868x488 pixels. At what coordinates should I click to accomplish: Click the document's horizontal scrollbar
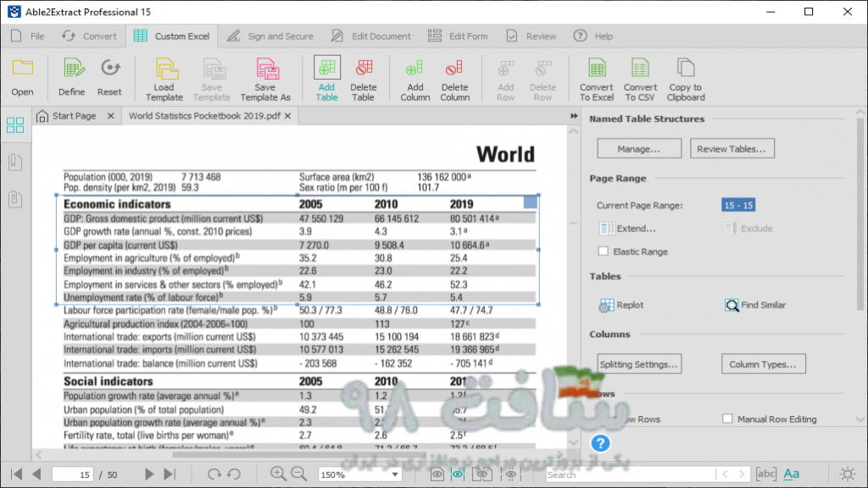click(299, 455)
